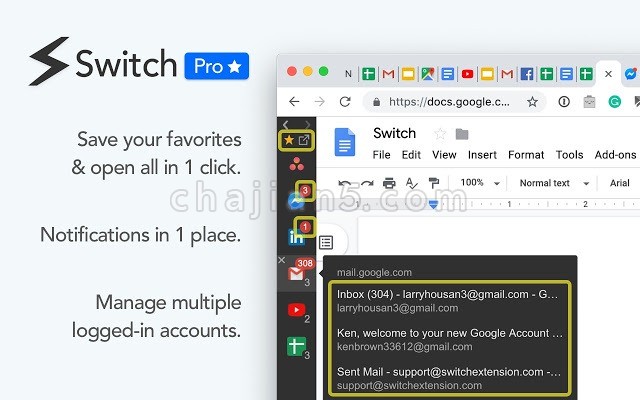640x400 pixels.
Task: Star the Switch document
Action: [x=440, y=134]
